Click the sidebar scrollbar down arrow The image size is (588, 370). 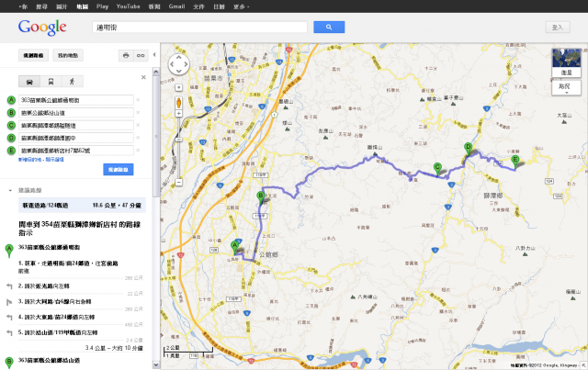156,364
